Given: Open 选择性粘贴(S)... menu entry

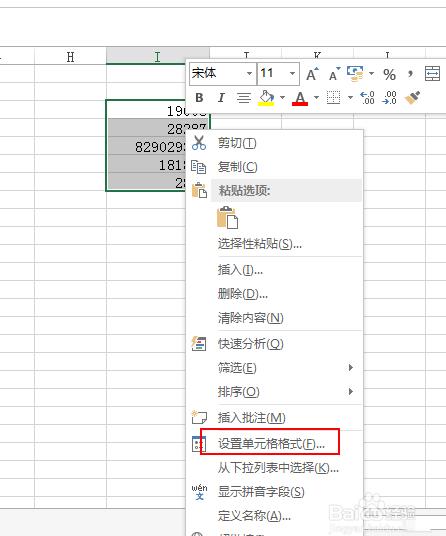Looking at the screenshot, I should [x=275, y=244].
